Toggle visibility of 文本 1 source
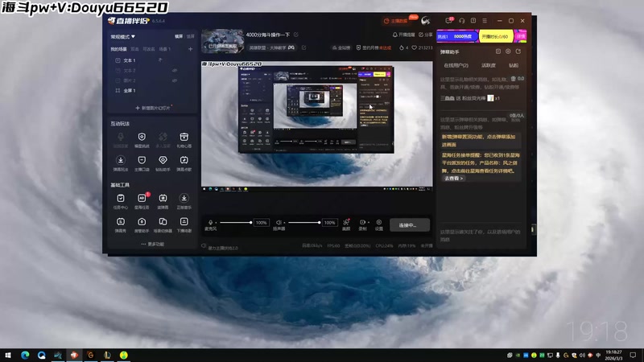Image resolution: width=644 pixels, height=362 pixels. pos(160,60)
